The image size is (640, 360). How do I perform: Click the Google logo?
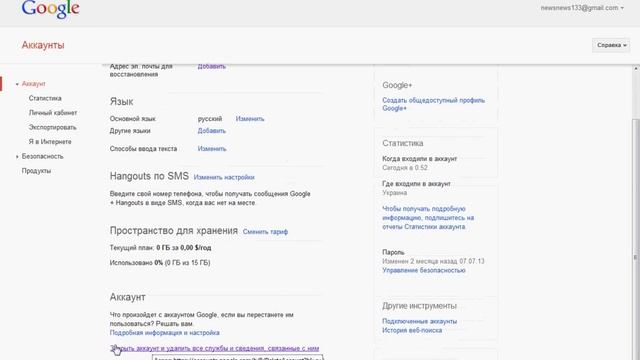[51, 9]
